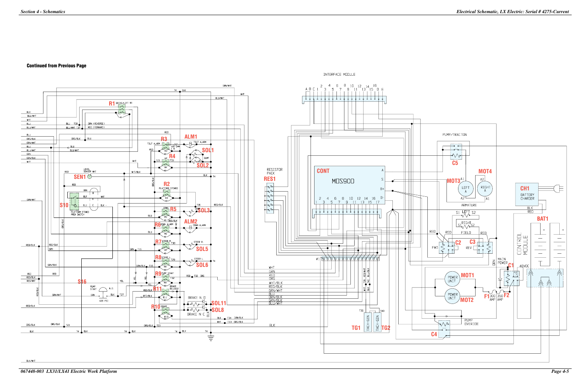Select the red R6 label

click(157, 225)
